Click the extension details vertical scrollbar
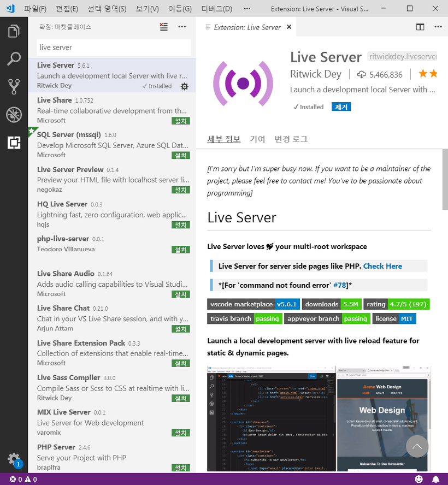Viewport: 448px width, 485px height. [445, 179]
